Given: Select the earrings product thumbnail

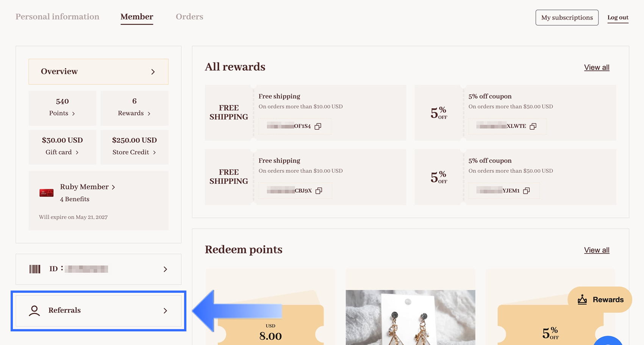Looking at the screenshot, I should coord(411,317).
